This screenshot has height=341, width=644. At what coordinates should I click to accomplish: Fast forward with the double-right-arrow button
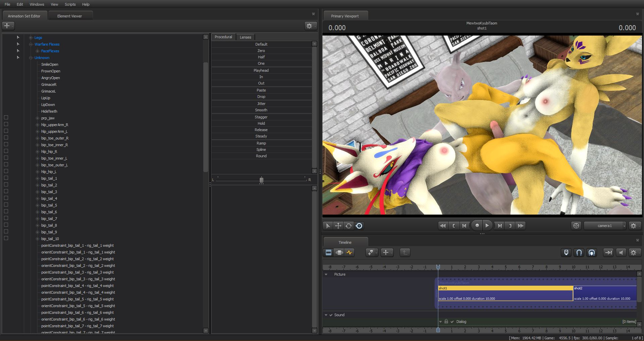pyautogui.click(x=521, y=226)
